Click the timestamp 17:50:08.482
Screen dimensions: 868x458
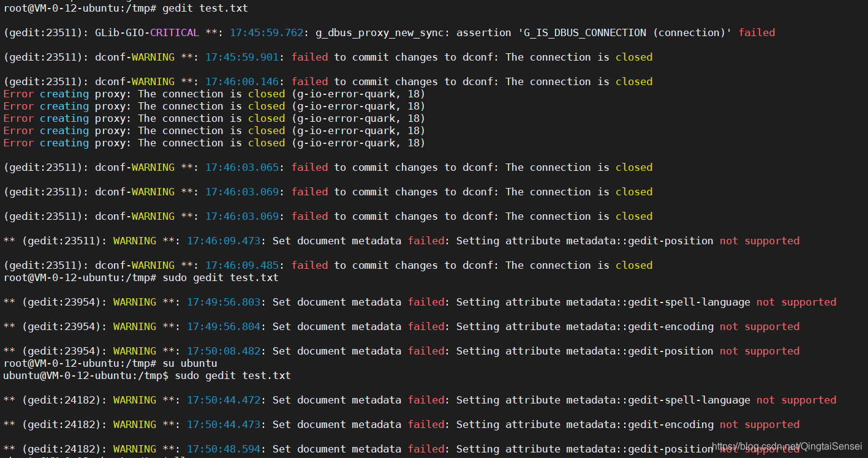(x=224, y=351)
